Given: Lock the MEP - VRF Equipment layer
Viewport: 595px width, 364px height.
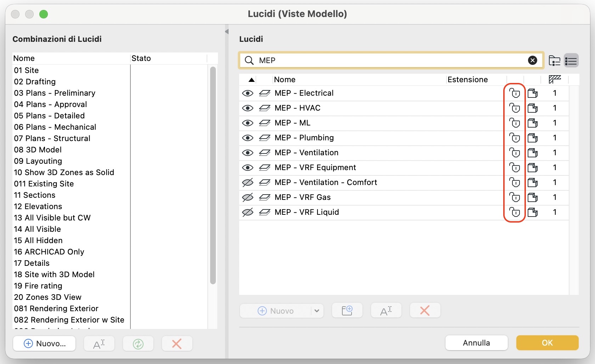Looking at the screenshot, I should pyautogui.click(x=514, y=168).
